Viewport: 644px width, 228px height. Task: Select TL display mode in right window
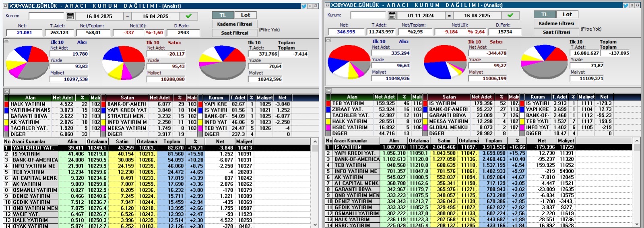545,15
